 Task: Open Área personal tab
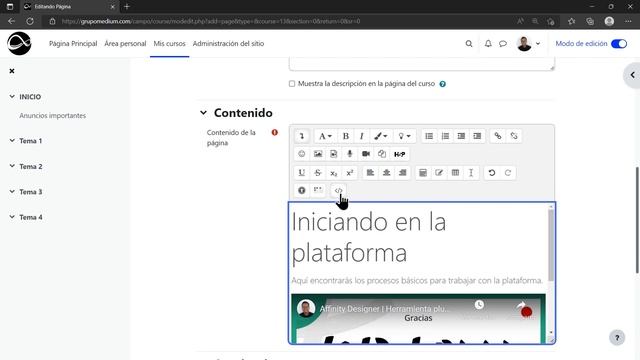click(125, 44)
